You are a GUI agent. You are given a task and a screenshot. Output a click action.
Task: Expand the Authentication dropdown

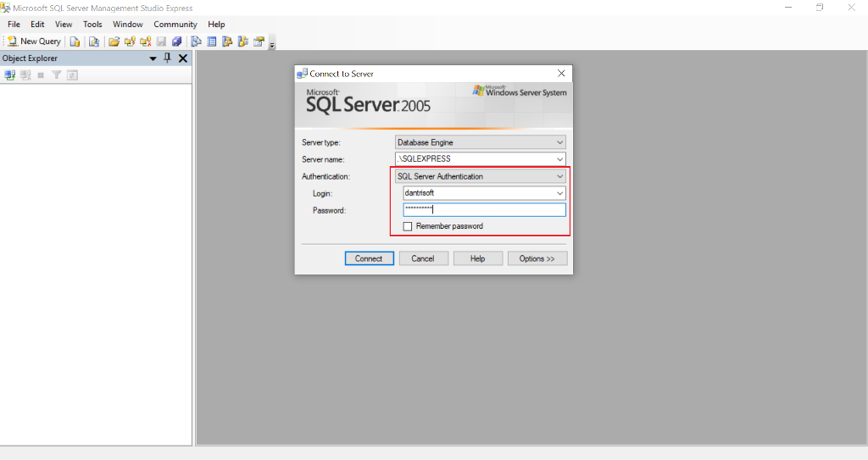pos(559,176)
